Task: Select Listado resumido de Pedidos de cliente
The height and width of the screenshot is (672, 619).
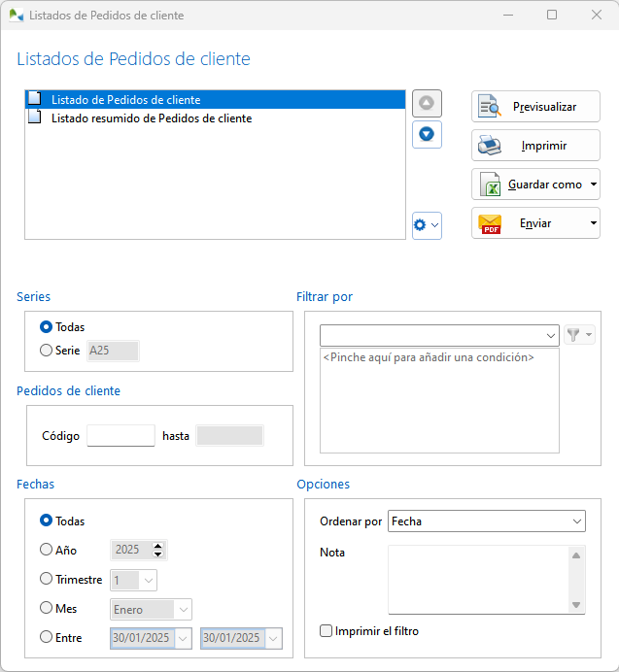Action: (151, 118)
